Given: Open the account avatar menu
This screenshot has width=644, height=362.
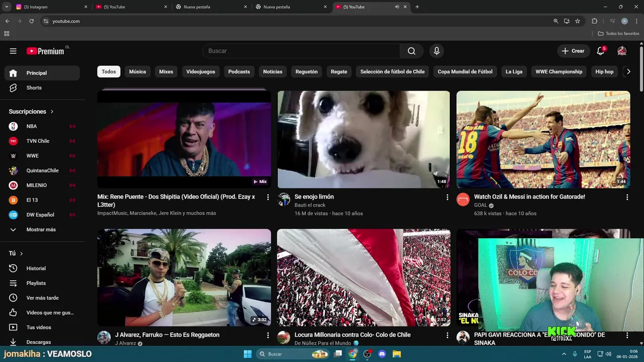Looking at the screenshot, I should coord(622,51).
